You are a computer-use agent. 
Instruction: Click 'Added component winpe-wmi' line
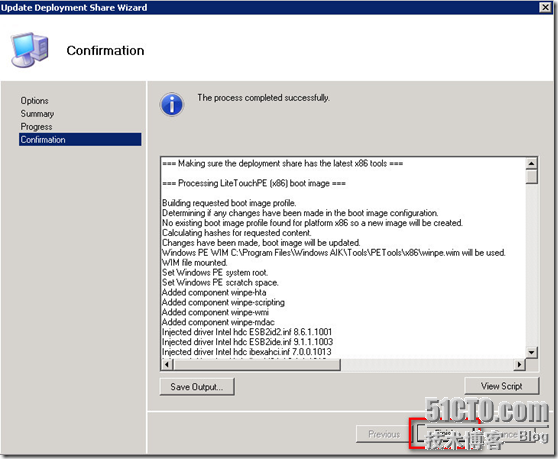click(x=215, y=312)
